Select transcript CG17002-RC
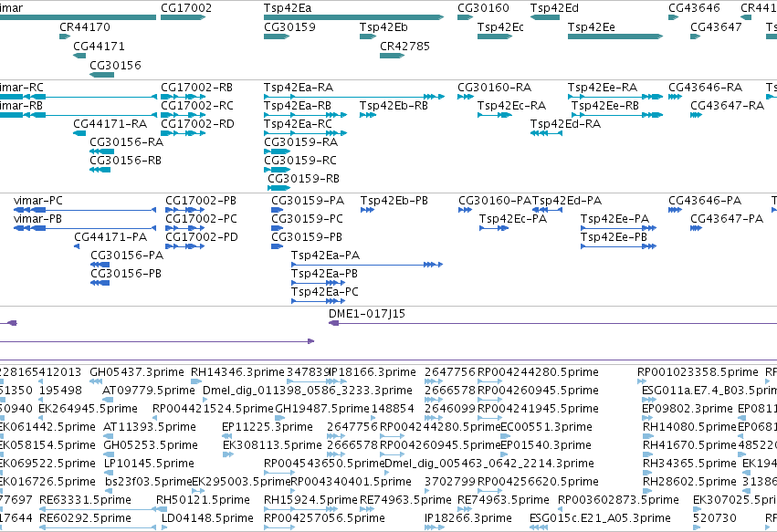 (196, 106)
